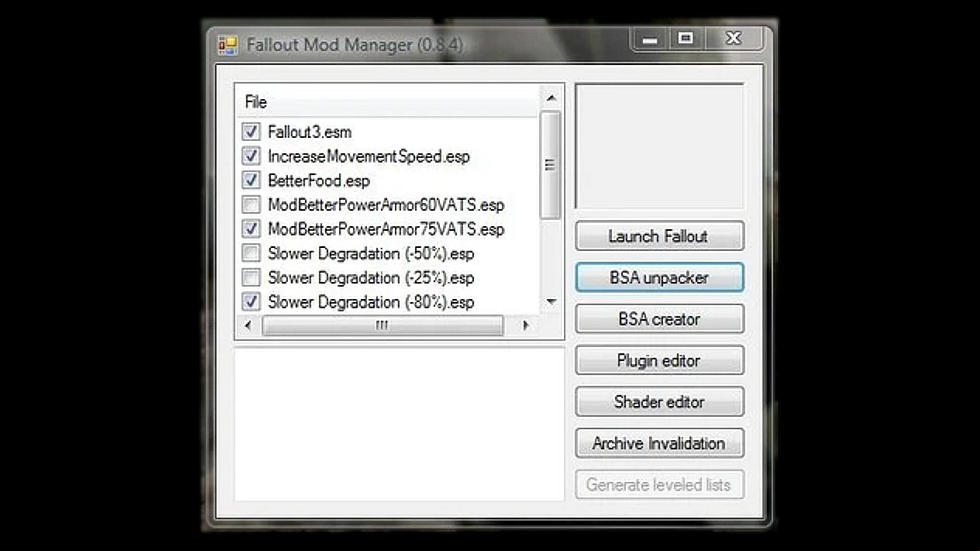Click the horizontal scrollbar thumb

pyautogui.click(x=382, y=325)
